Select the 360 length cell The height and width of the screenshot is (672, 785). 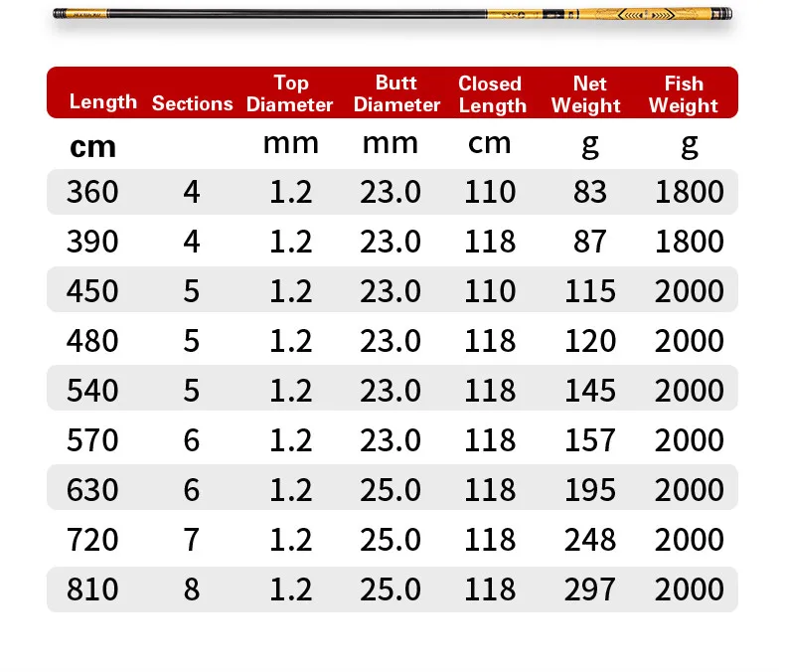coord(92,192)
